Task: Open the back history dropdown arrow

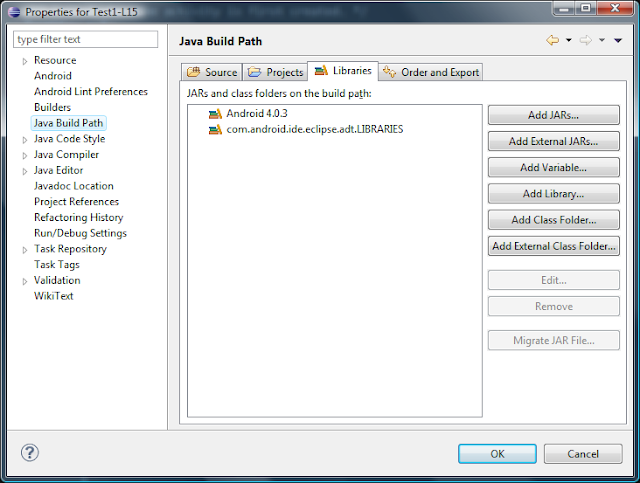Action: point(569,40)
